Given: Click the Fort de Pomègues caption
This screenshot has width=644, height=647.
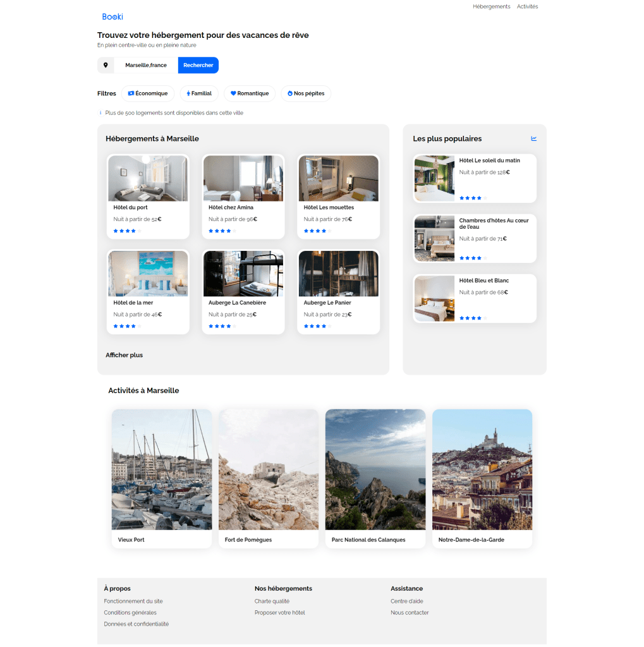Looking at the screenshot, I should (248, 540).
